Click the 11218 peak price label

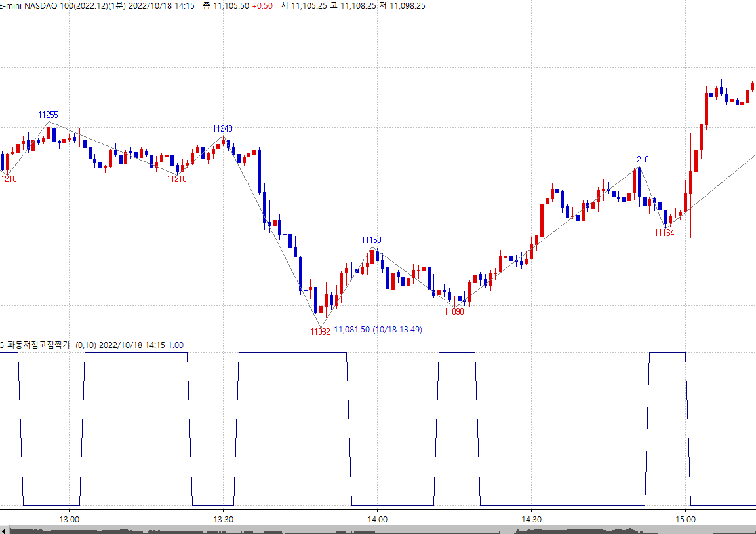639,159
